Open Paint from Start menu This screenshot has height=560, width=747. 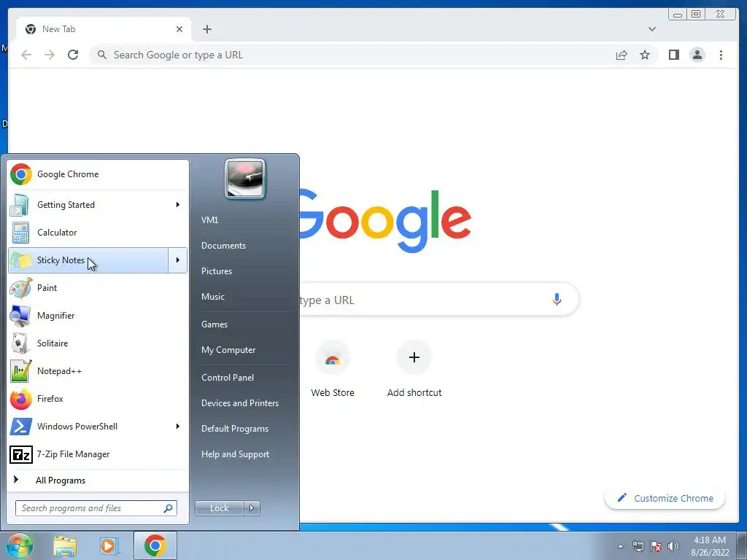(98, 287)
